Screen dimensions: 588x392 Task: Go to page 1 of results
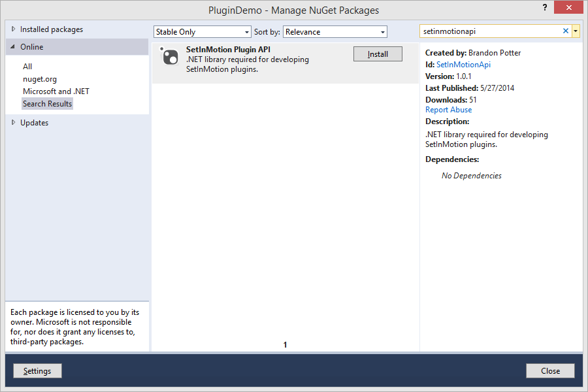click(x=285, y=344)
